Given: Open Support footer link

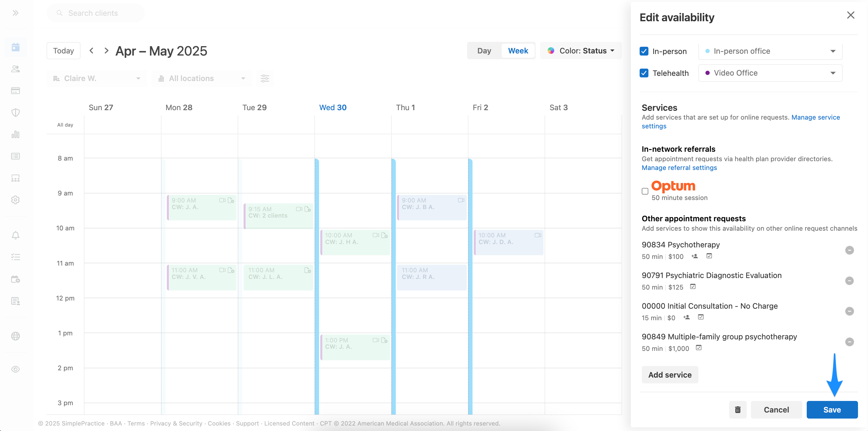Looking at the screenshot, I should pos(247,424).
